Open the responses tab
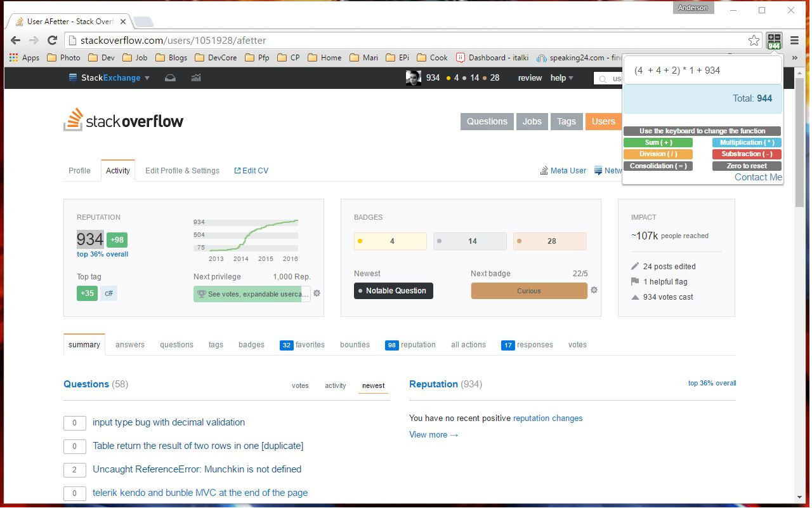The width and height of the screenshot is (812, 508). (527, 345)
